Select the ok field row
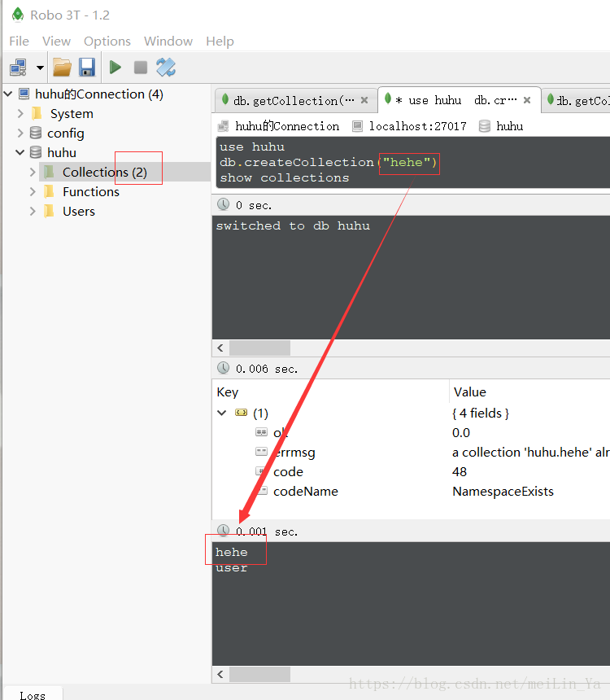The height and width of the screenshot is (700, 610). point(411,432)
